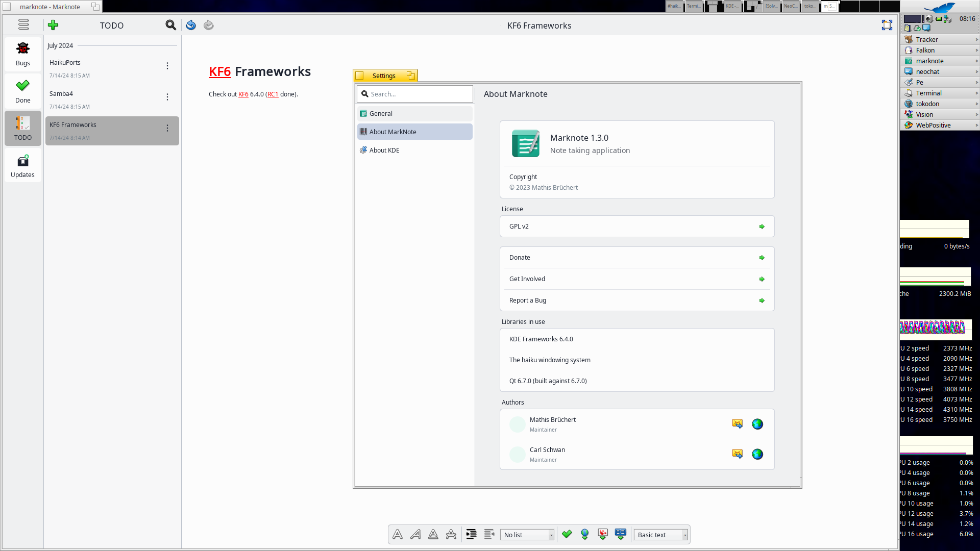
Task: Click the Settings window title tab
Action: tap(385, 76)
